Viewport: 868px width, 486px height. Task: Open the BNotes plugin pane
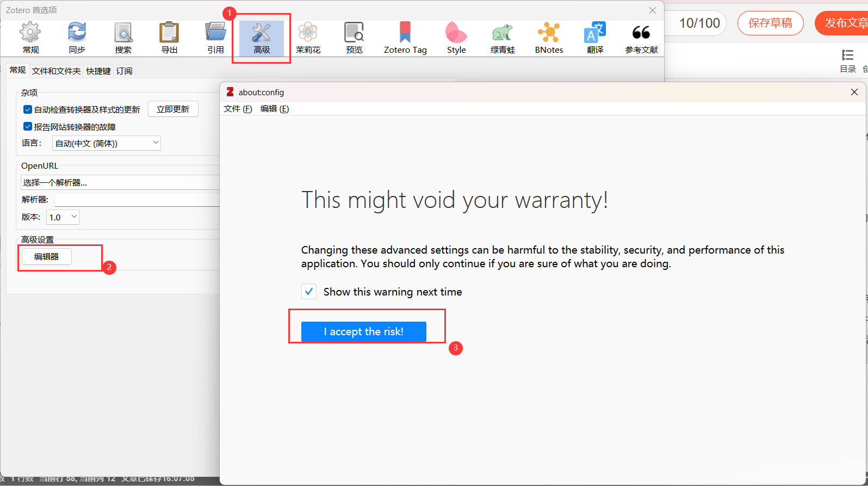point(549,38)
